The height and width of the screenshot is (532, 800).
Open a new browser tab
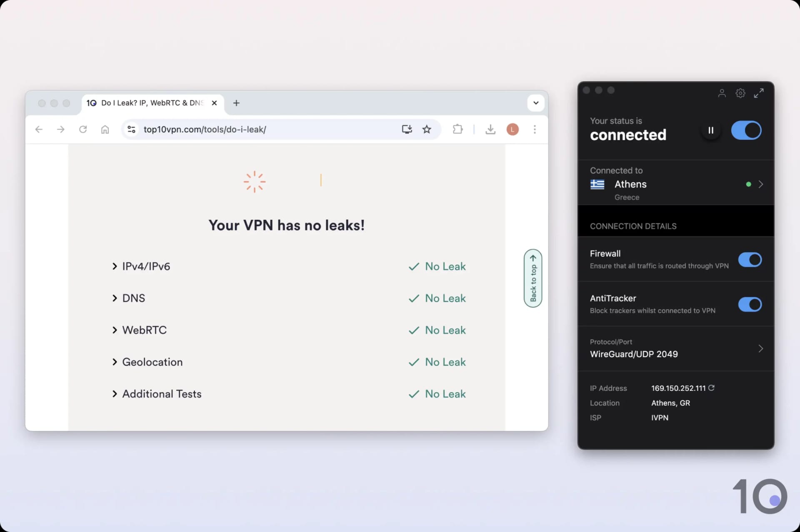[236, 103]
